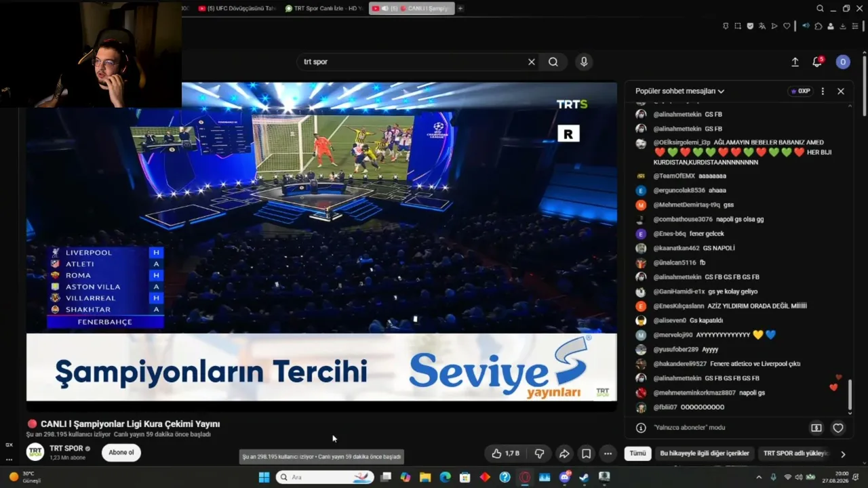
Task: Dislike the video with thumbs-down button
Action: [540, 453]
